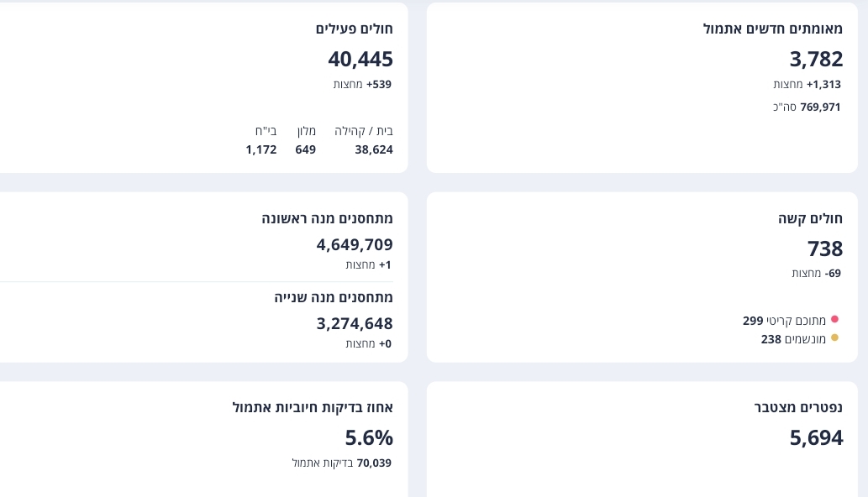Click the 3,782 new confirmed cases figure
868x497 pixels.
pyautogui.click(x=815, y=59)
